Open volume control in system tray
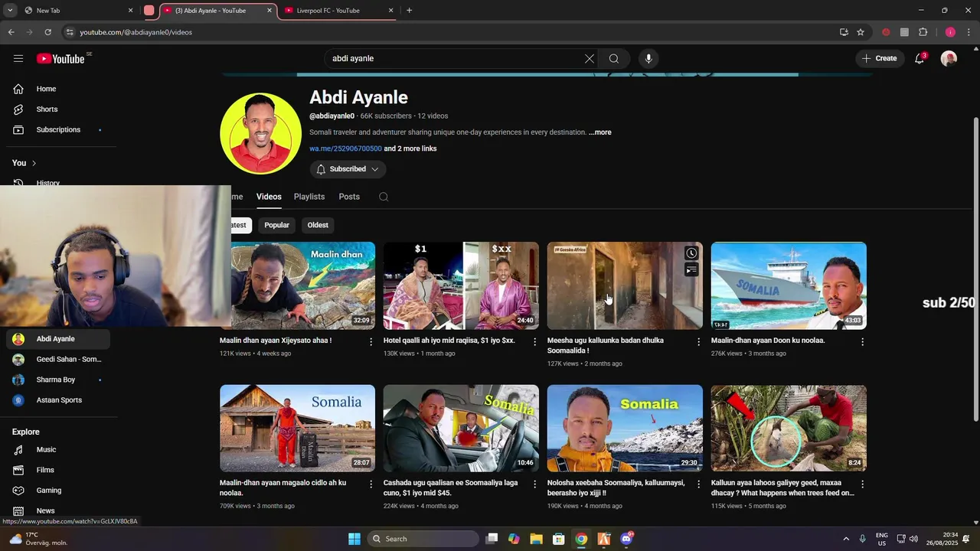Image resolution: width=980 pixels, height=551 pixels. click(x=913, y=539)
